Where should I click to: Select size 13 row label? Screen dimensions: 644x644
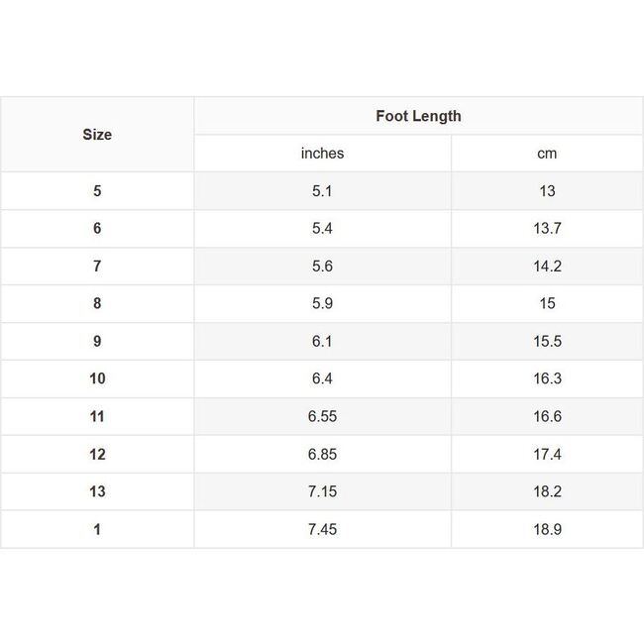tap(97, 492)
